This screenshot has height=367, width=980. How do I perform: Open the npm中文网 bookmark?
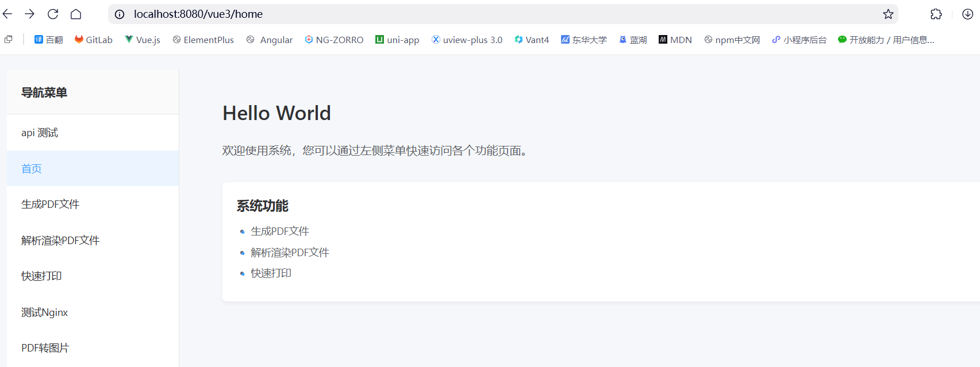coord(732,40)
